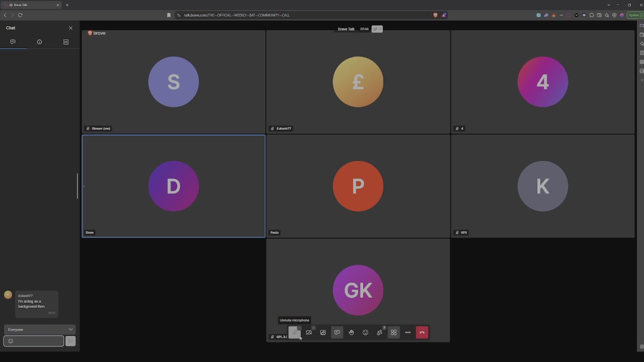Open the Everyone recipient dropdown
Viewport: 644px width, 362px height.
40,329
